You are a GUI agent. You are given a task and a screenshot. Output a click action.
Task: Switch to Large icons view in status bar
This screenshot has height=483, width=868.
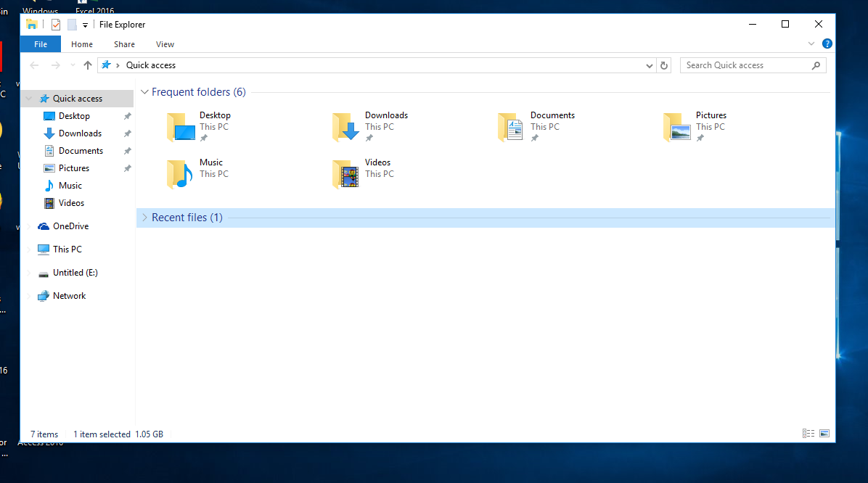coord(824,434)
